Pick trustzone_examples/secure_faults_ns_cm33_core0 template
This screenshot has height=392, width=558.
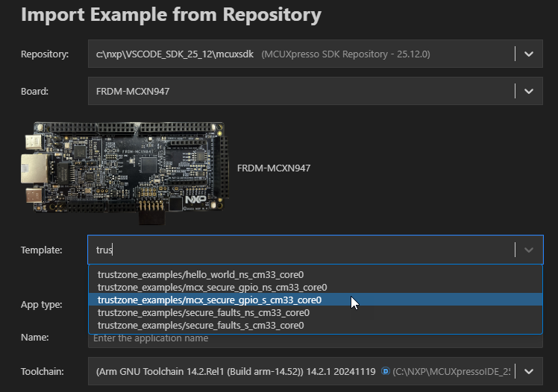pyautogui.click(x=316, y=313)
